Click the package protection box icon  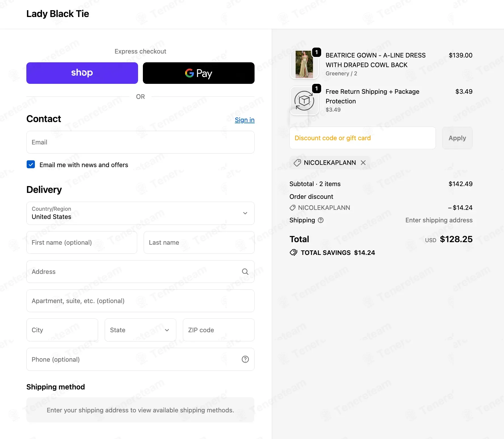[304, 101]
